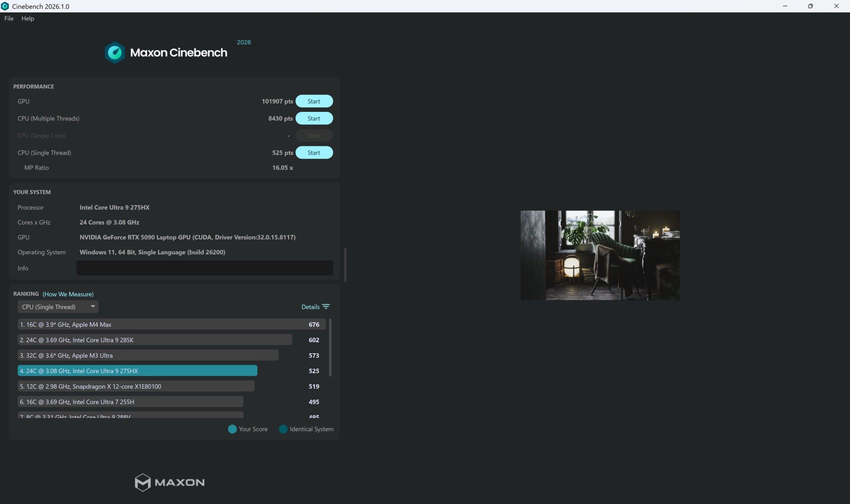Select the Intel Core Ultra 9 285K row
Image resolution: width=850 pixels, height=504 pixels.
point(171,340)
